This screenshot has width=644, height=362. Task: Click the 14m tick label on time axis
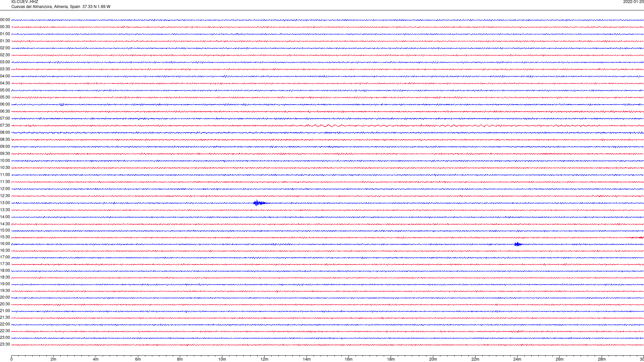tap(307, 359)
